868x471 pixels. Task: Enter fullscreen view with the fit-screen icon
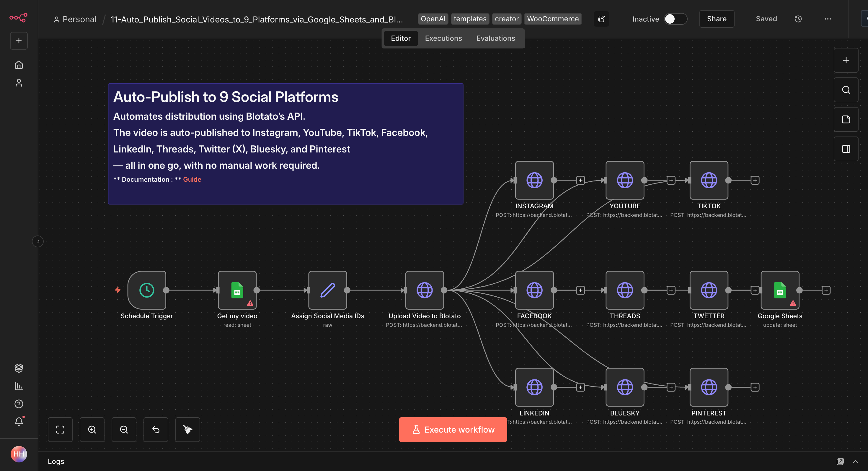(x=60, y=430)
